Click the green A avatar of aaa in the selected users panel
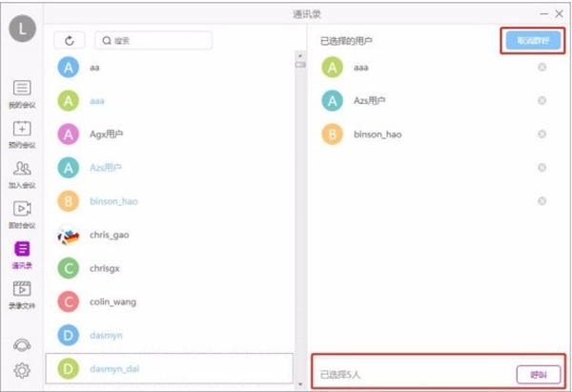Viewport: 572px width, 392px height. point(333,68)
